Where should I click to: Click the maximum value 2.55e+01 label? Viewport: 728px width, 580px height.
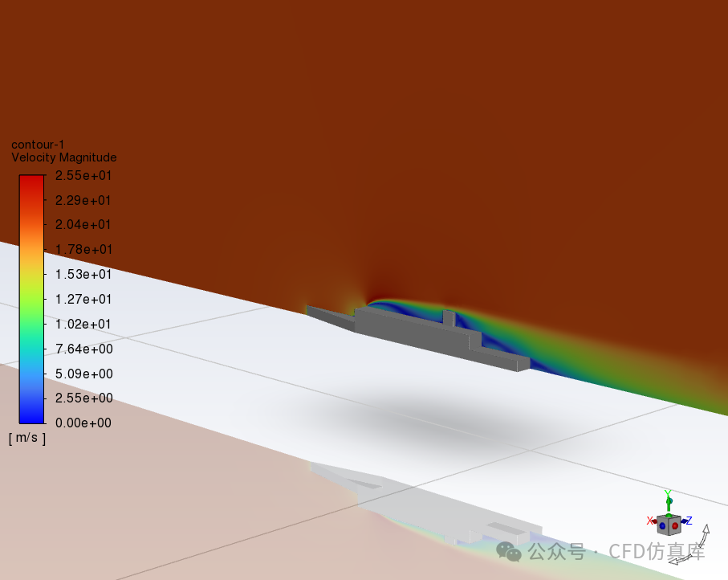pos(83,176)
